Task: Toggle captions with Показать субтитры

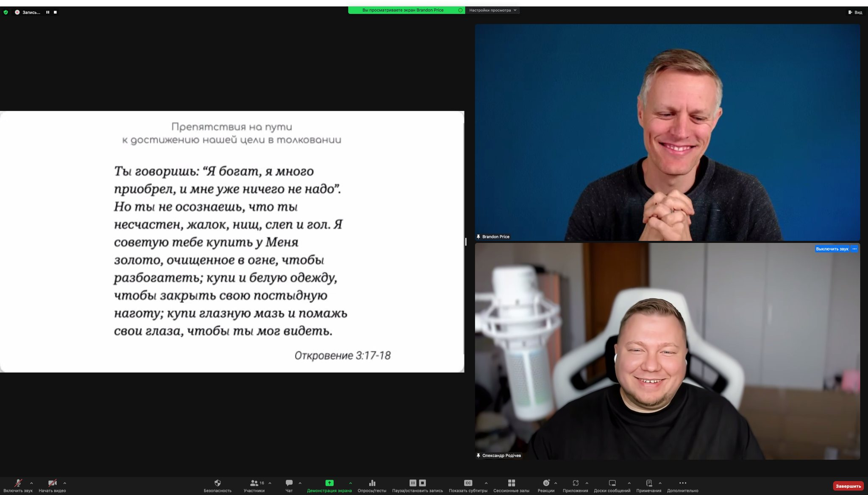Action: click(x=468, y=483)
